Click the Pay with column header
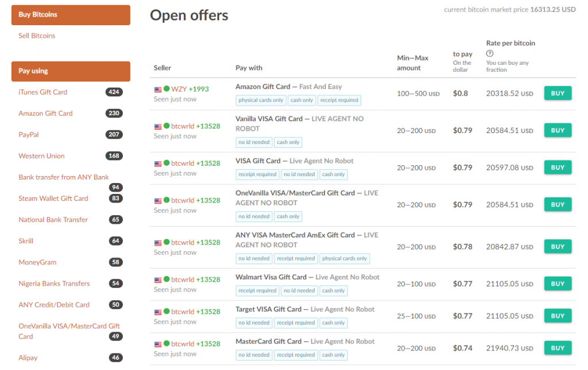 click(249, 68)
